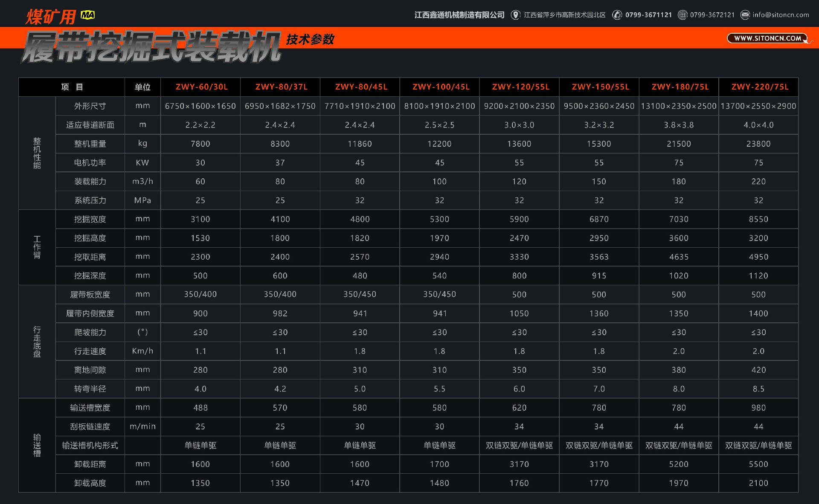
Task: Click the MA certification badge icon
Action: pyautogui.click(x=88, y=15)
